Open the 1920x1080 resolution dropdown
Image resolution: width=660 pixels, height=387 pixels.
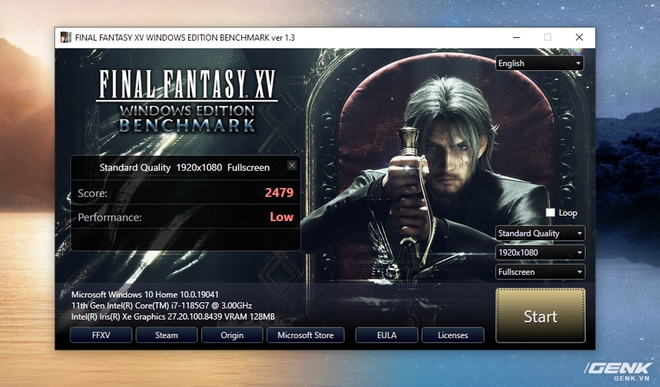click(540, 253)
